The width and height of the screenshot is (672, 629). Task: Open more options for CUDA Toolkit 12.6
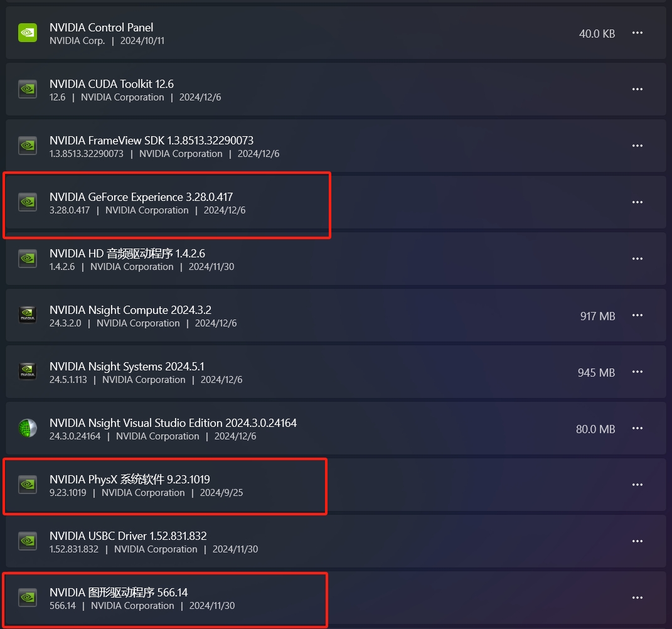[637, 89]
